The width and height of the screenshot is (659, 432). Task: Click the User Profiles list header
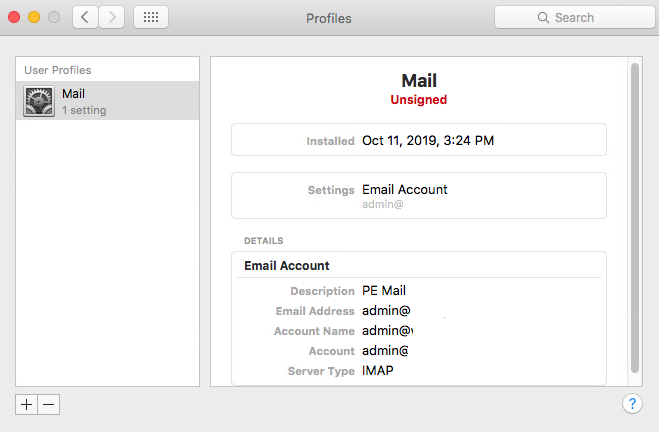[58, 70]
